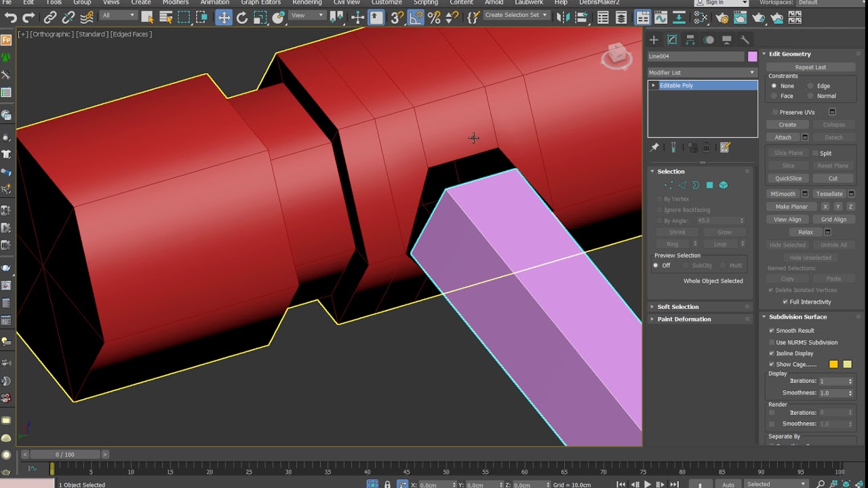Screen dimensions: 868x488
Task: Open the Utilities wrench panel
Action: (x=745, y=40)
